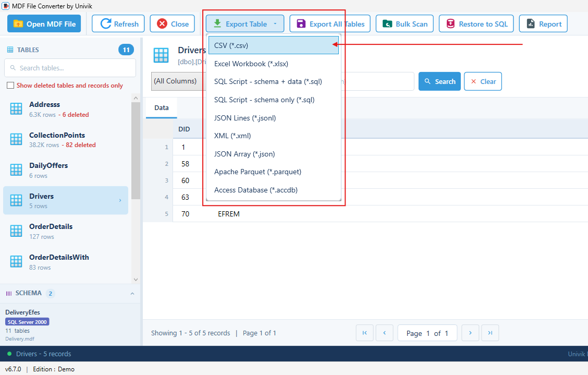The image size is (588, 375).
Task: Click the DID cell with value 70
Action: pyautogui.click(x=185, y=214)
